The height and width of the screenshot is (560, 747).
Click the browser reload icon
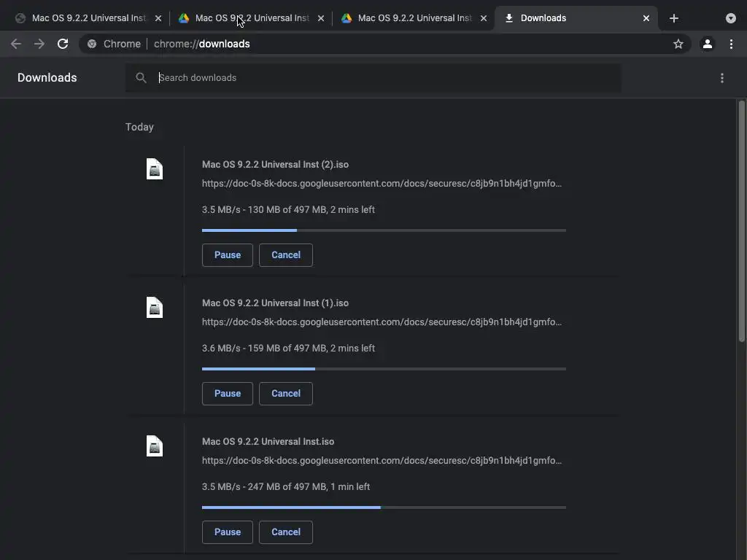[63, 44]
